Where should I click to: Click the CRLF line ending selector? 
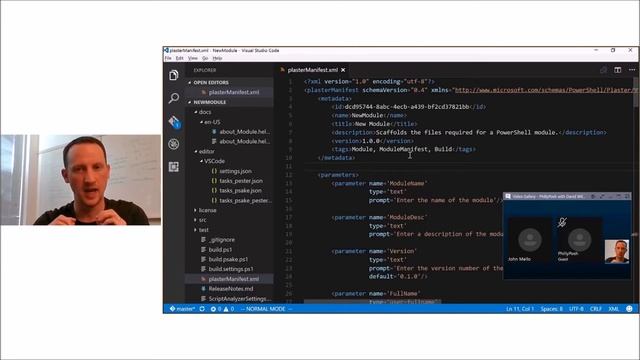596,309
